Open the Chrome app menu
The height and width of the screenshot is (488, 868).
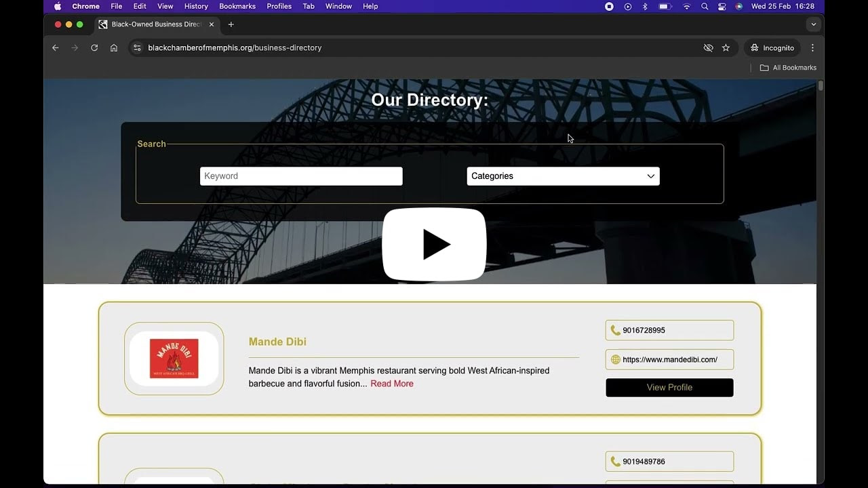pyautogui.click(x=85, y=6)
